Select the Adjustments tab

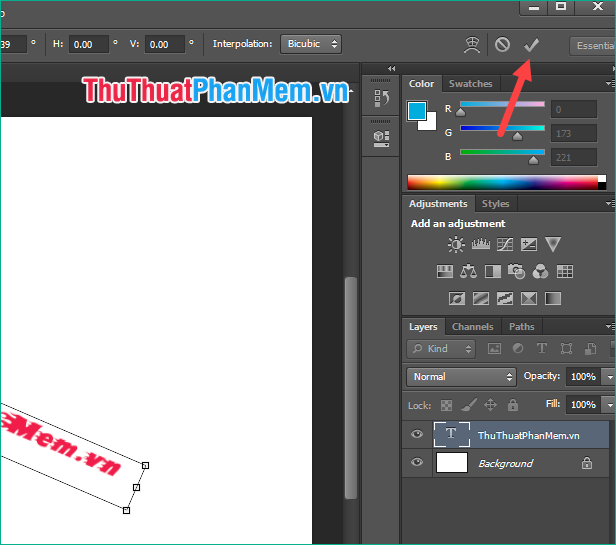438,204
